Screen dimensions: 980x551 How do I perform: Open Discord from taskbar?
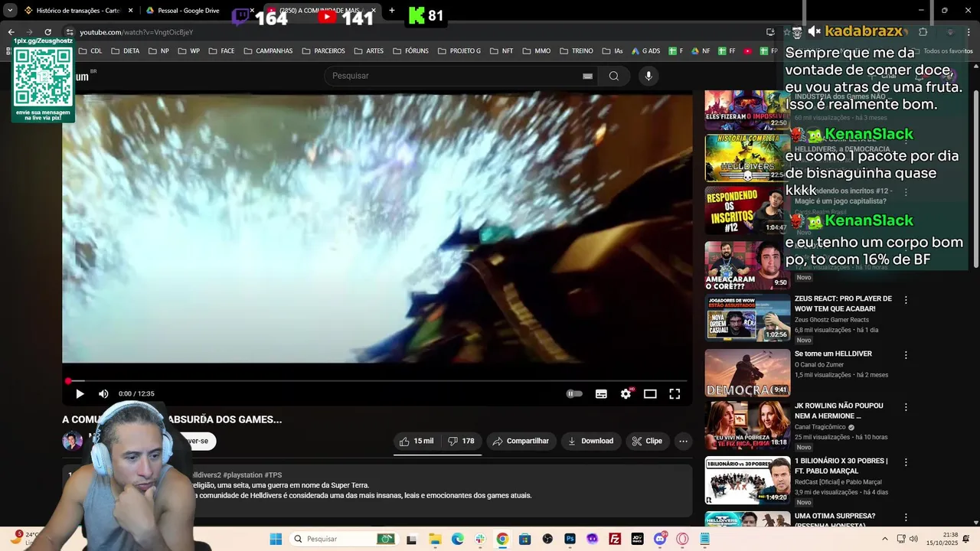click(x=660, y=540)
